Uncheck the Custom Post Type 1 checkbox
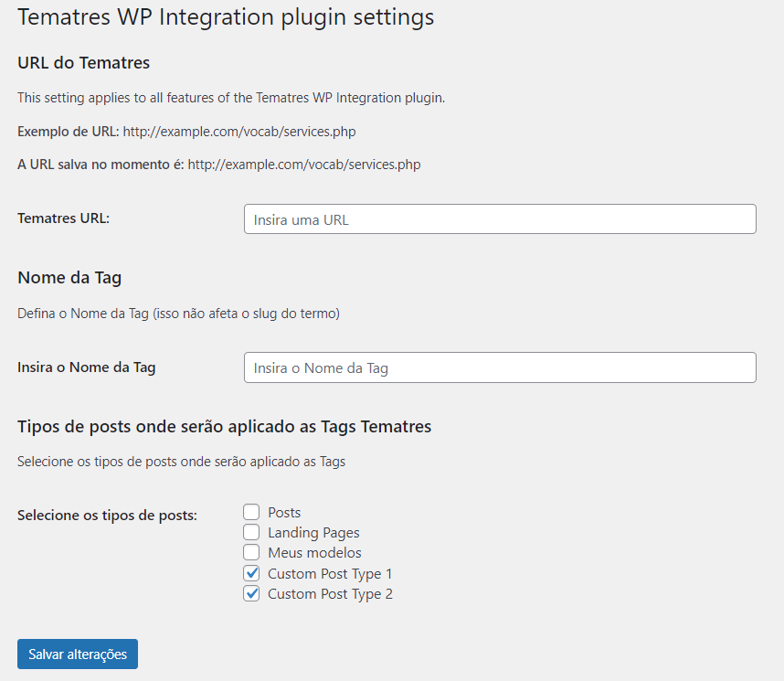 (x=251, y=573)
